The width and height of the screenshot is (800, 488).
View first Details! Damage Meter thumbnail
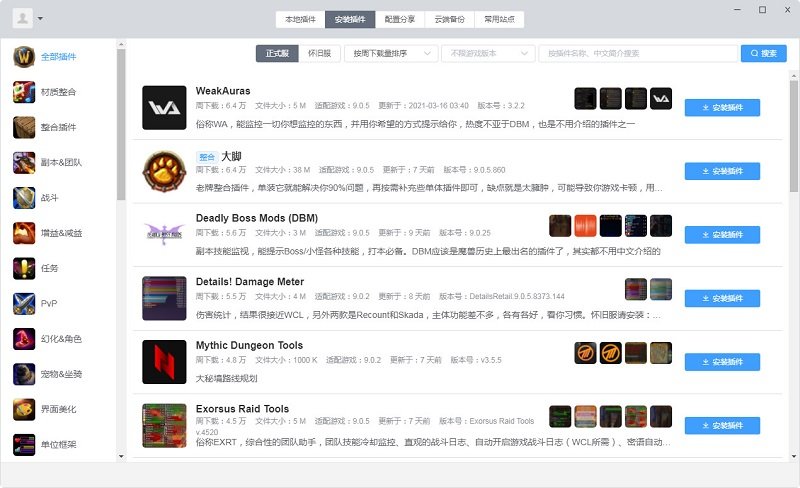point(636,289)
